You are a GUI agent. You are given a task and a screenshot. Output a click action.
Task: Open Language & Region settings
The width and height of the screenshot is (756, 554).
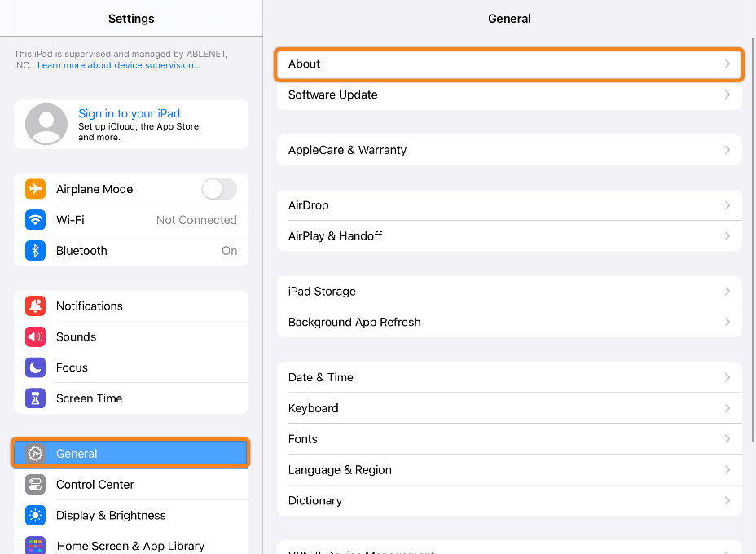[509, 470]
